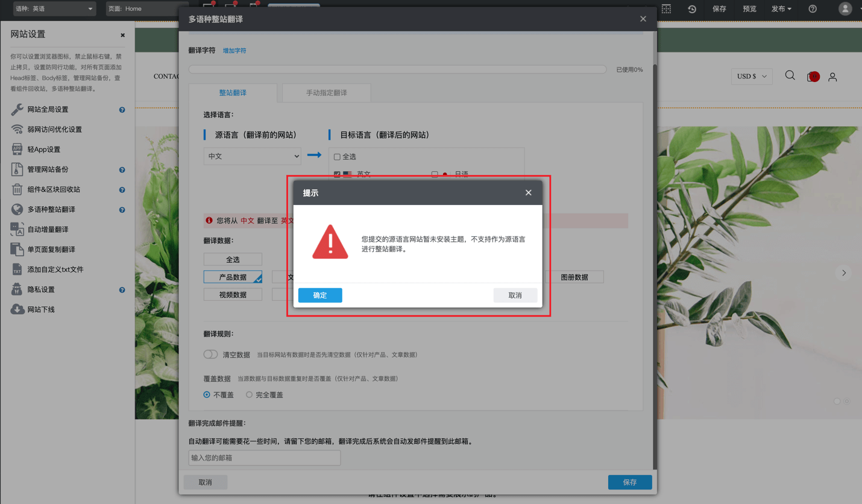The image size is (862, 504).
Task: Switch to the 手动指定翻译 tab
Action: (326, 93)
